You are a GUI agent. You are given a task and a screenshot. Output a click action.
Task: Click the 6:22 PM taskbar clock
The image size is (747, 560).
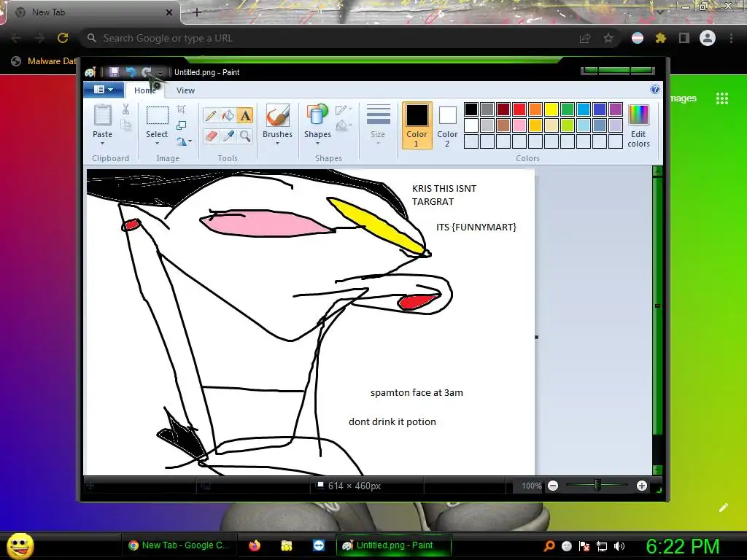pos(682,545)
